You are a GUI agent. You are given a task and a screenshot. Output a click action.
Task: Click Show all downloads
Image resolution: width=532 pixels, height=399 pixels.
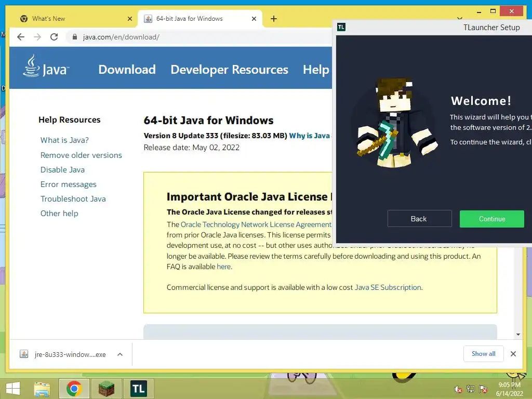click(484, 354)
